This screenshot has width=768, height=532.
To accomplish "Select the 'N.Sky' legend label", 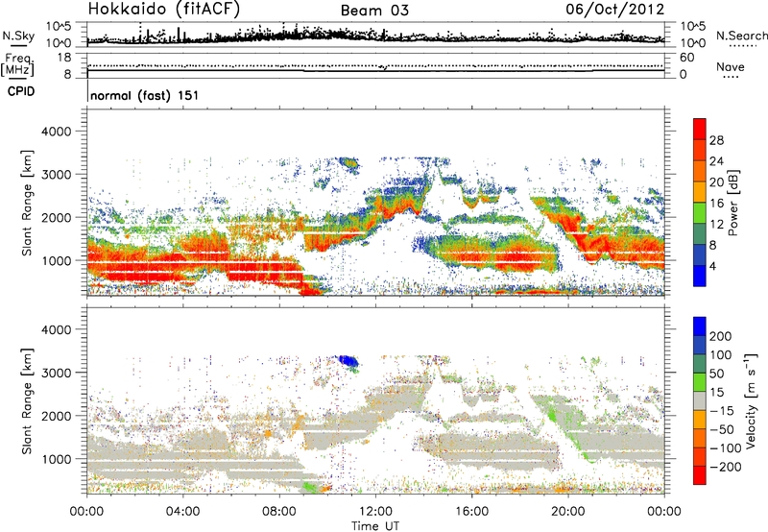I will point(18,36).
